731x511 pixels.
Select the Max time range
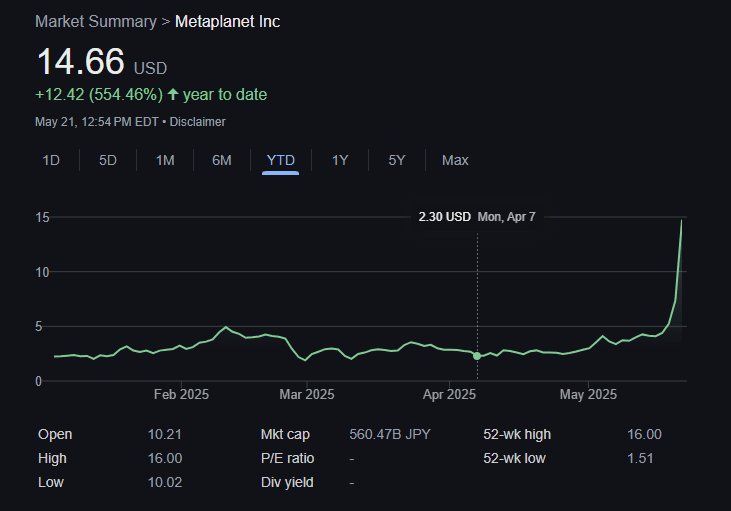click(455, 160)
